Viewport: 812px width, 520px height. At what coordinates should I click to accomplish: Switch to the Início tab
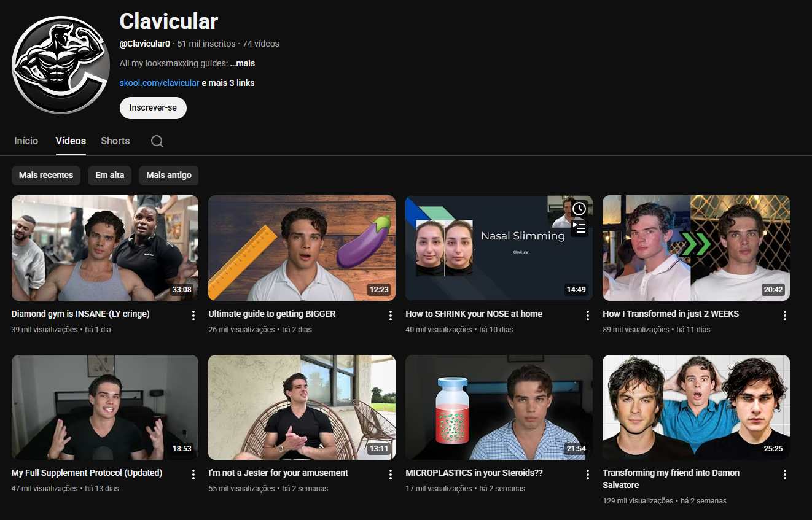tap(26, 141)
